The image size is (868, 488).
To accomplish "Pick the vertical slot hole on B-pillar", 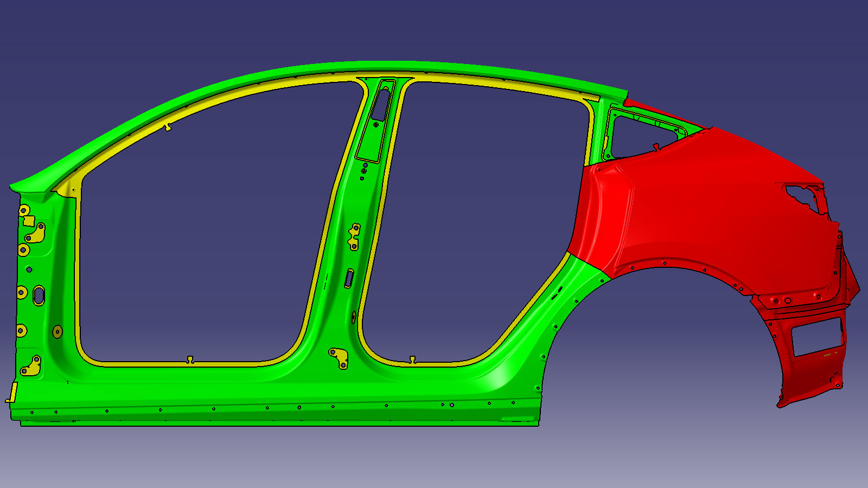I will (x=349, y=278).
